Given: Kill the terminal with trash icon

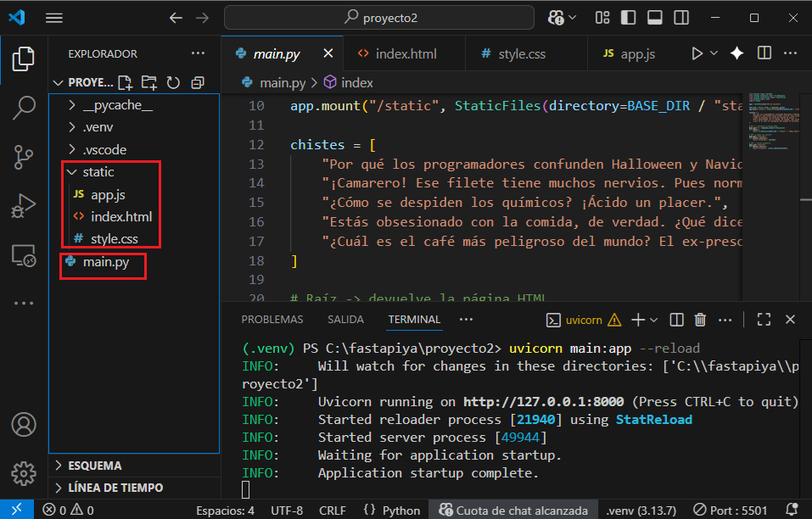Looking at the screenshot, I should pyautogui.click(x=700, y=320).
